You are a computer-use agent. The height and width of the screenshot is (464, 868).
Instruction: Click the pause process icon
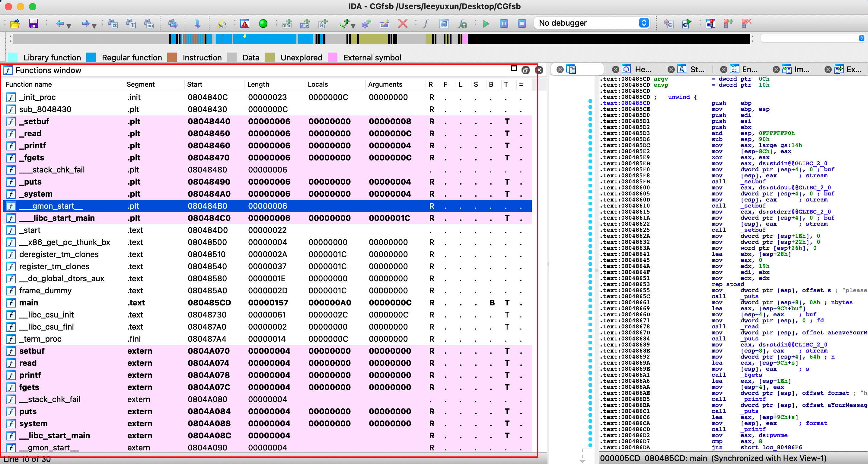point(504,23)
